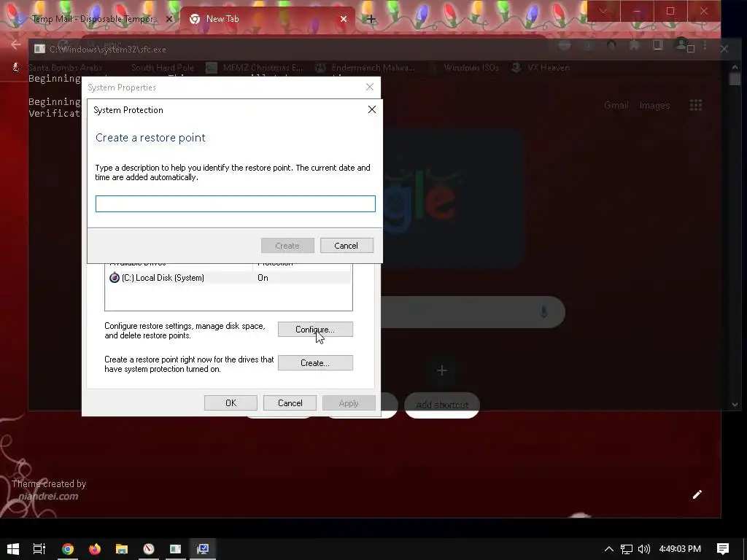This screenshot has width=747, height=560.
Task: Open Google Chrome from the taskbar
Action: 68,549
